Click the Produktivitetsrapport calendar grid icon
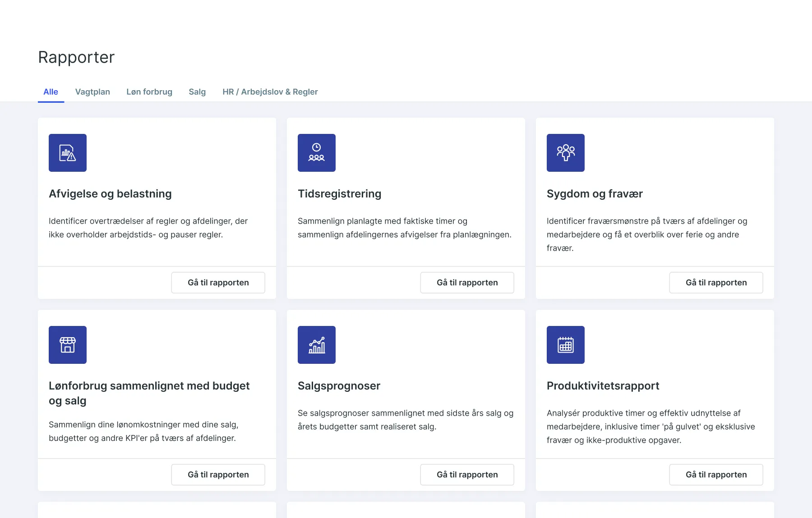Image resolution: width=812 pixels, height=518 pixels. [566, 345]
